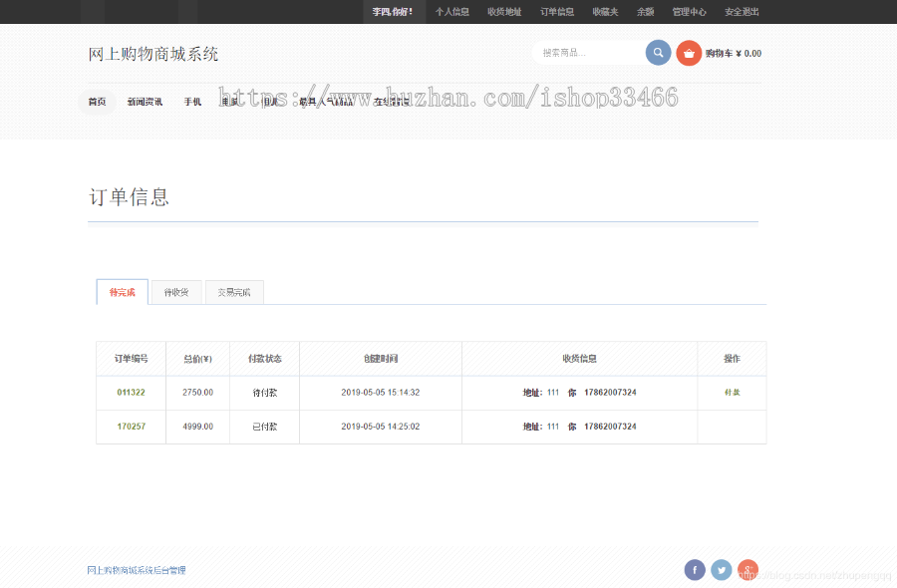
Task: Switch to the 待收货 tab
Action: coord(176,292)
